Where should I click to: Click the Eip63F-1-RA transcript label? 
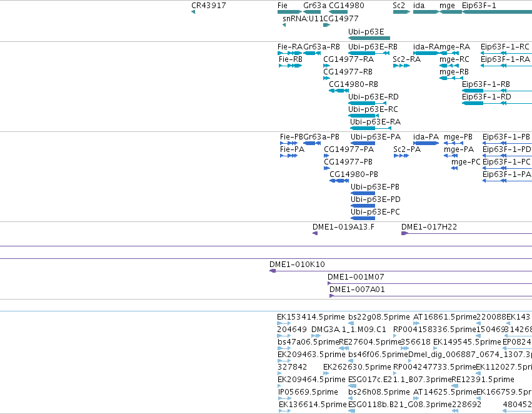click(x=505, y=59)
